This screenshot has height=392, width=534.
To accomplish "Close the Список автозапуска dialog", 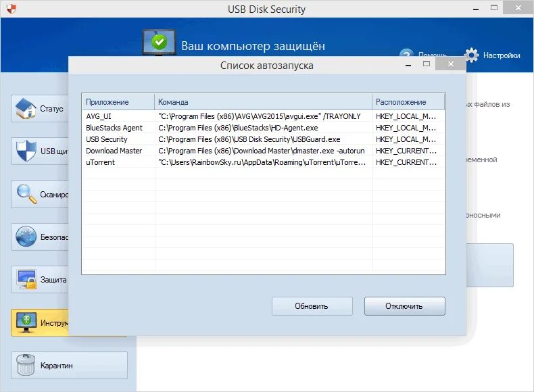I will point(451,64).
